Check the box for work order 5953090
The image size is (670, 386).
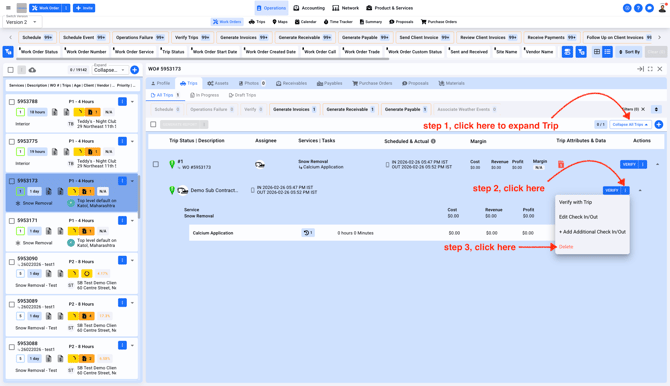pos(12,262)
